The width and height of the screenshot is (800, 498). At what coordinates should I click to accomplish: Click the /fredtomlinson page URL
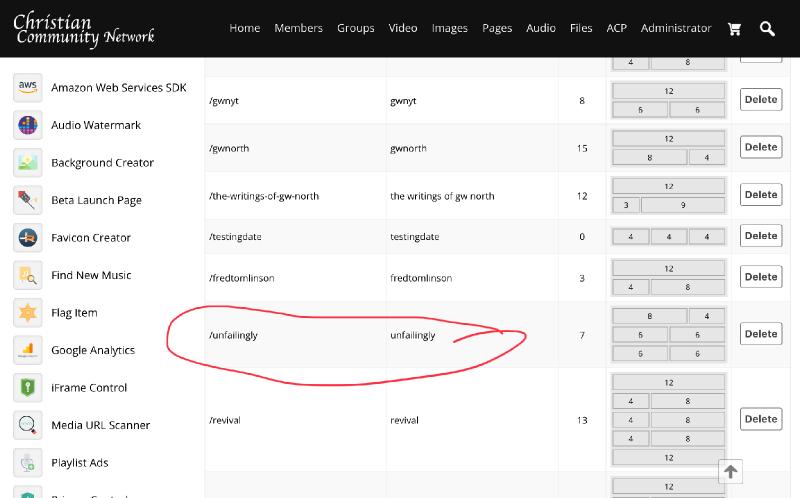point(241,278)
